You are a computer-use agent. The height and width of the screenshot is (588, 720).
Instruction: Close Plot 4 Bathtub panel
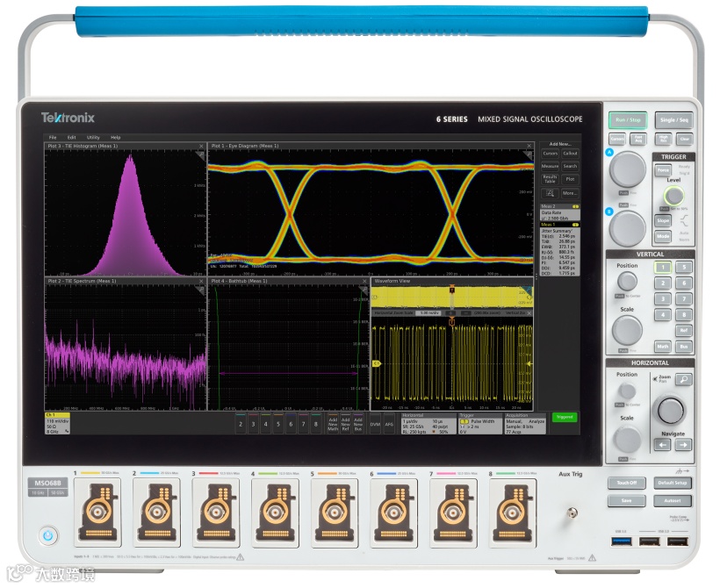[x=364, y=281]
